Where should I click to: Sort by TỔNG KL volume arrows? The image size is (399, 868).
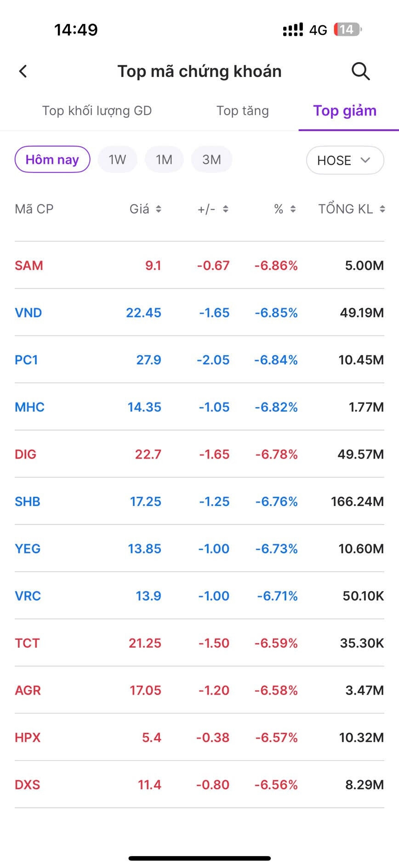click(x=382, y=209)
